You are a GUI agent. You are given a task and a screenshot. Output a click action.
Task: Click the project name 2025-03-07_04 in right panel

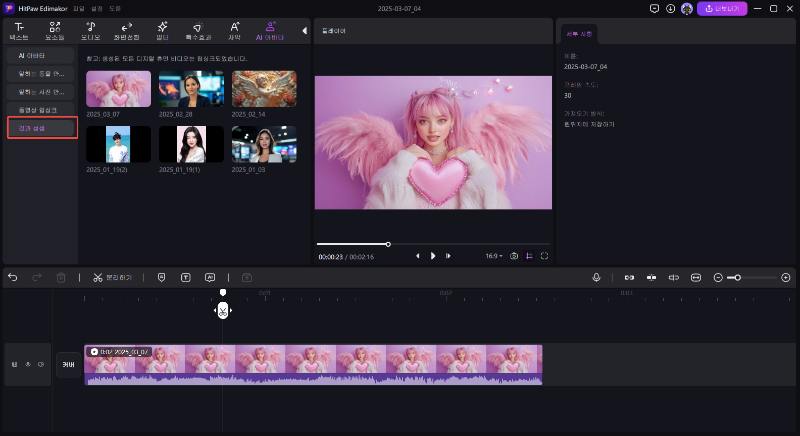585,67
